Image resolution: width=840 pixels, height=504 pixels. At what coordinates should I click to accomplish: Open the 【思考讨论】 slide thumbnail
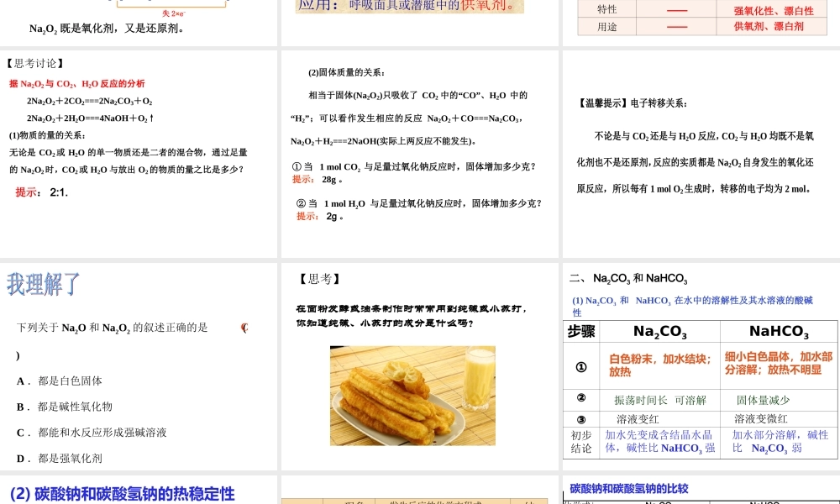[139, 154]
